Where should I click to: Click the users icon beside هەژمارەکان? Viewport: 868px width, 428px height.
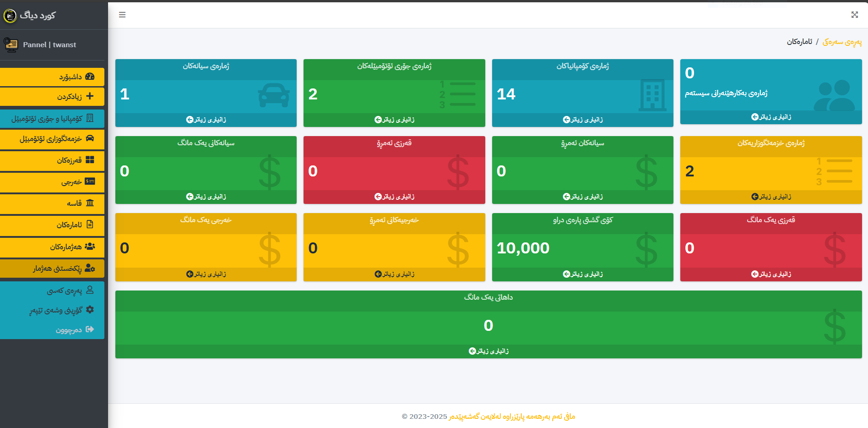pos(90,247)
